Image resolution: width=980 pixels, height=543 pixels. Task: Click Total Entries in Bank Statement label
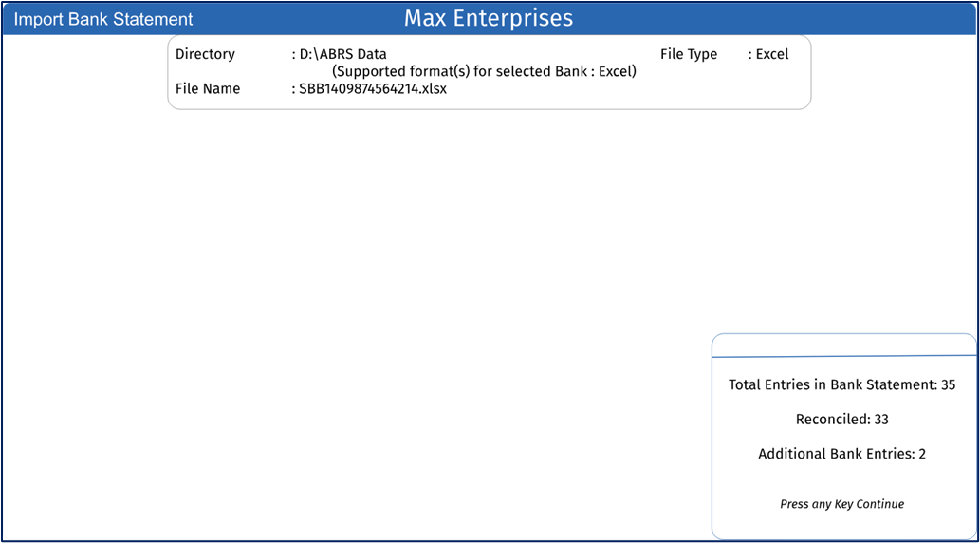pos(832,384)
